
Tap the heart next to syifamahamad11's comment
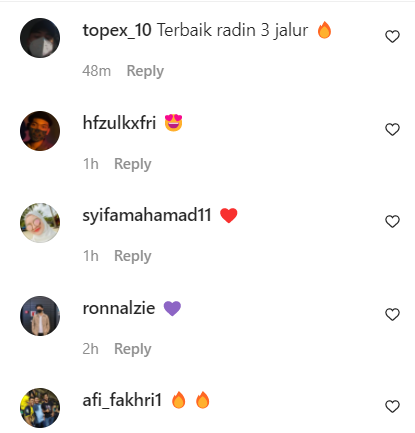(x=392, y=221)
